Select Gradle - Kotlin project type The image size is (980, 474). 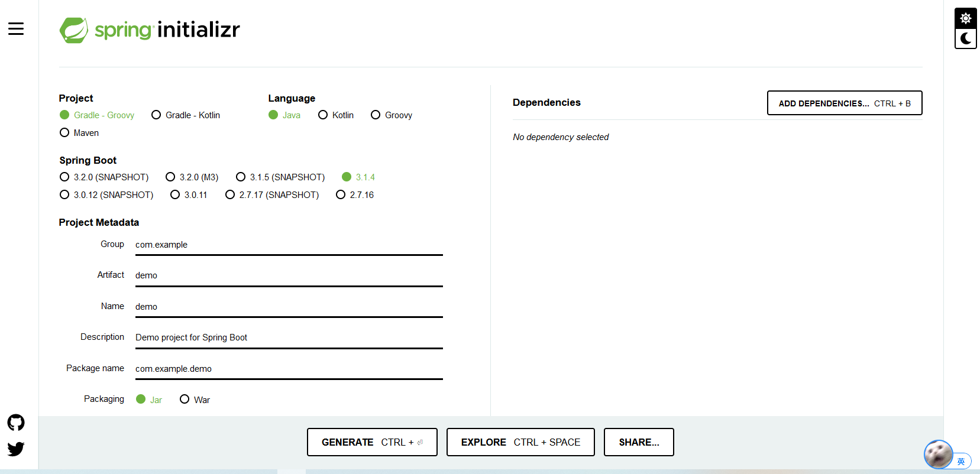pos(186,115)
